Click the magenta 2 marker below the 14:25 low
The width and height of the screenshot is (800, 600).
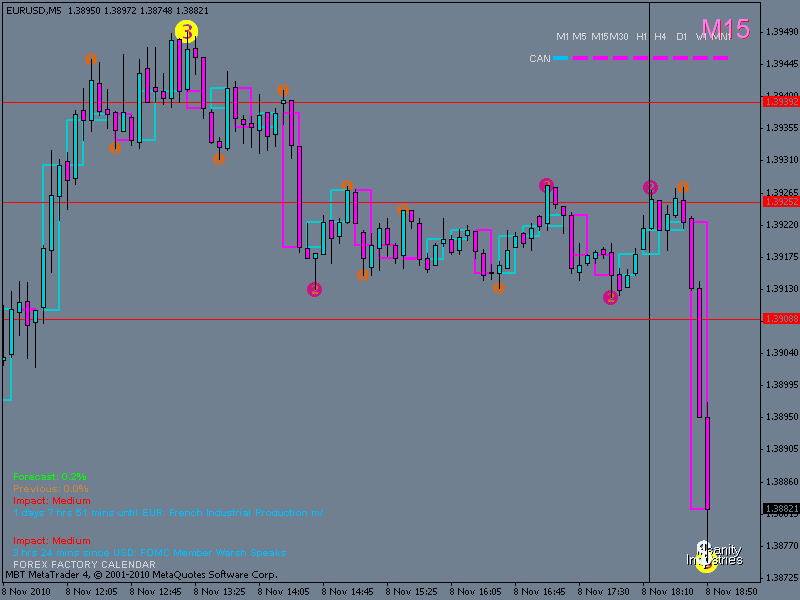point(314,290)
